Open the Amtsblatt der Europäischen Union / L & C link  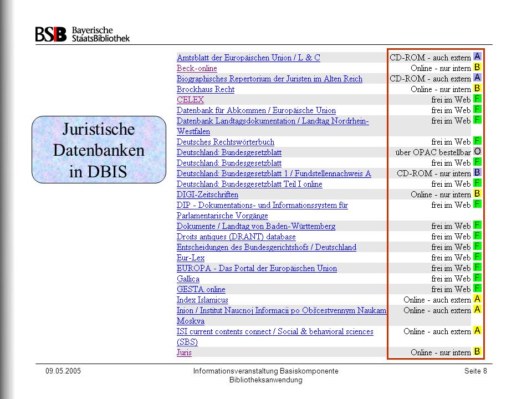(x=248, y=58)
